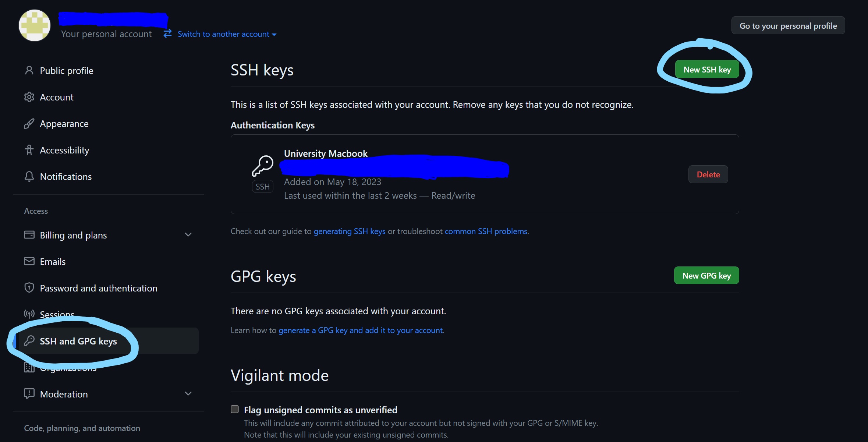Viewport: 868px width, 442px height.
Task: Delete the University Macbook key
Action: (x=708, y=174)
